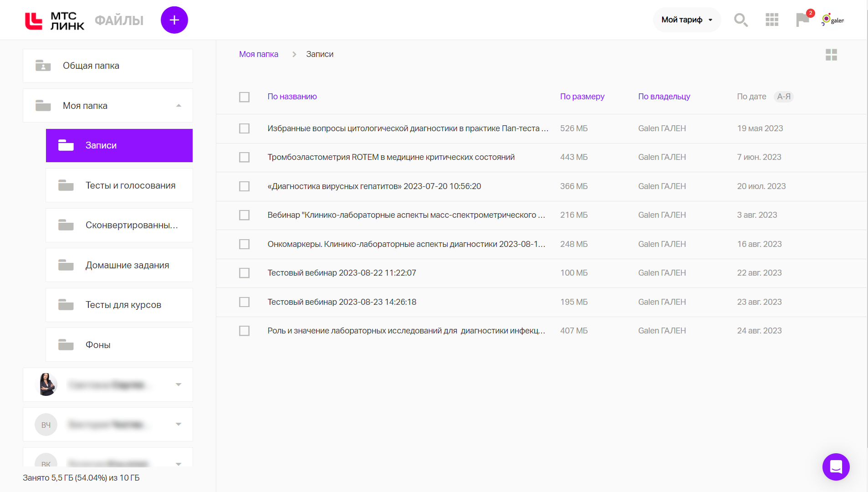Expand the woman-avatar user folder arrow
This screenshot has width=868, height=492.
[x=179, y=384]
